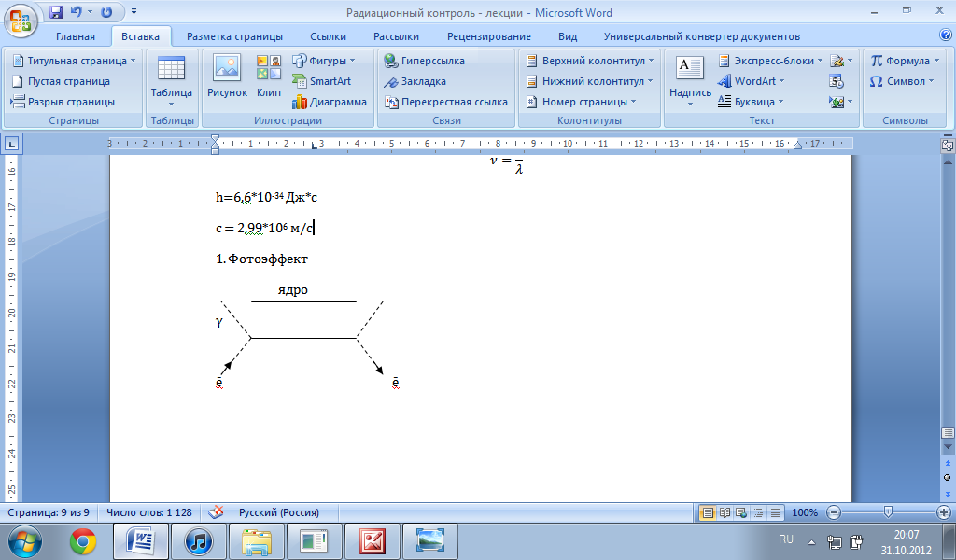Undo last action in Quick Access toolbar
This screenshot has width=956, height=560.
click(x=77, y=11)
